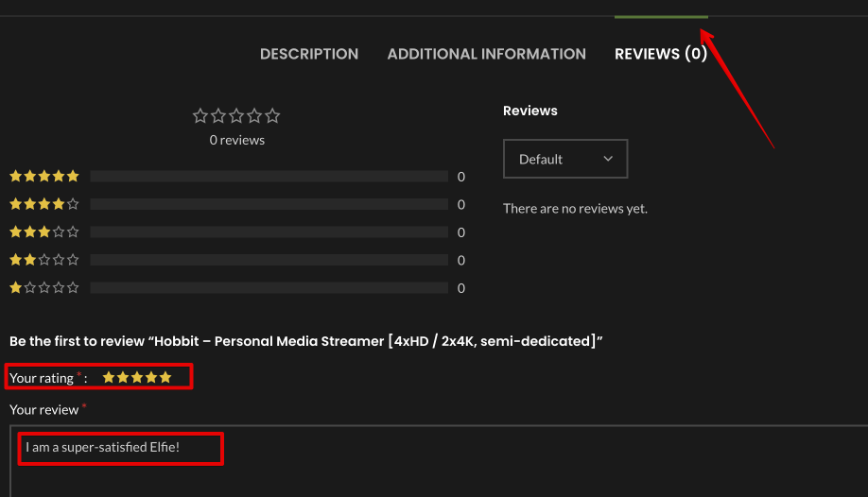Screen dimensions: 868x497
Task: Switch to the Reviews (0) tab
Action: (660, 54)
